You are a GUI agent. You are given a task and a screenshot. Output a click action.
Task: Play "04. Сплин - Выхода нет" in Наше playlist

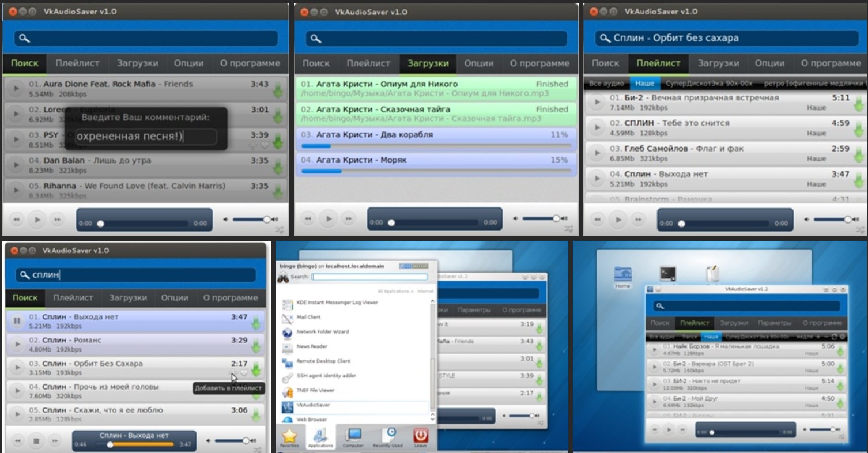(x=597, y=179)
